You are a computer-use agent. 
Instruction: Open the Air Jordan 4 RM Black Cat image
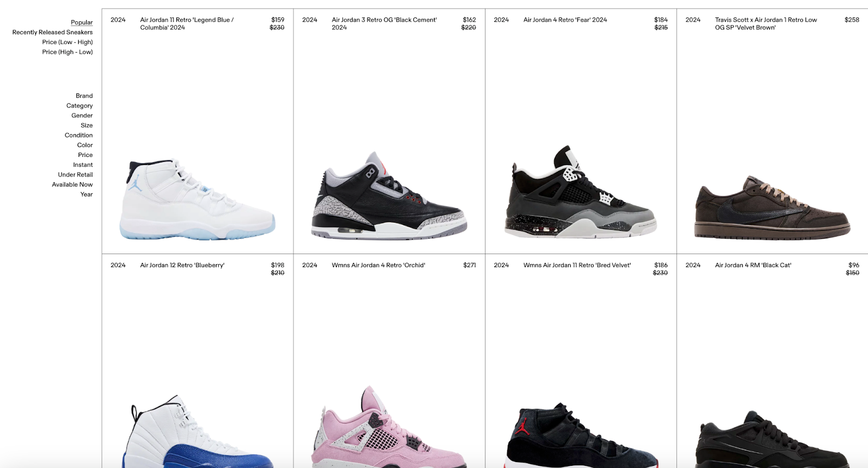773,439
